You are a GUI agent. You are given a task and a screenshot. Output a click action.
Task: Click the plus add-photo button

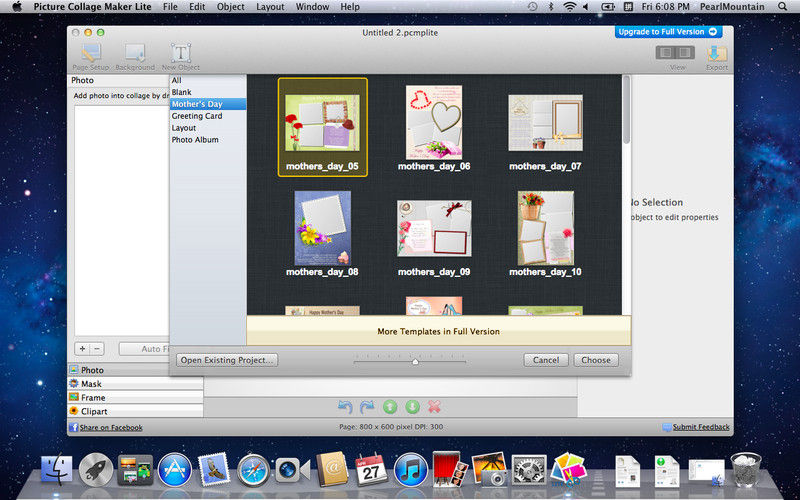pos(82,349)
